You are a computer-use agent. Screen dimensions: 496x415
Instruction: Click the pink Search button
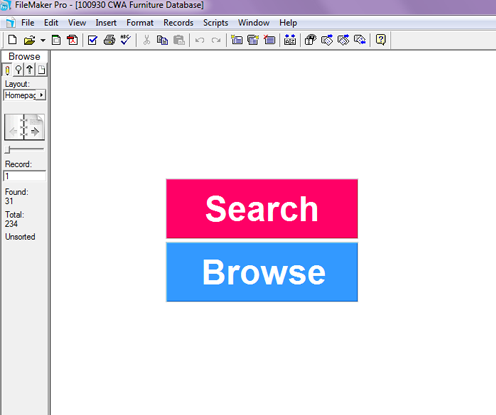[262, 209]
